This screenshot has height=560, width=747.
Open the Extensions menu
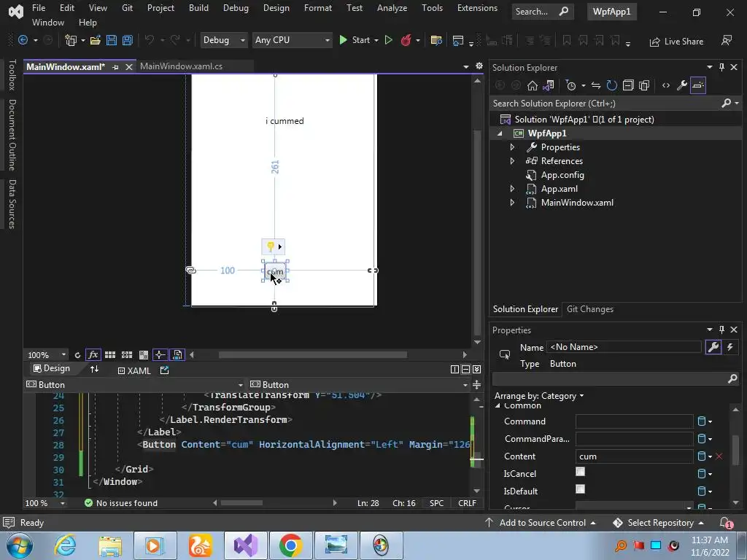[x=477, y=8]
